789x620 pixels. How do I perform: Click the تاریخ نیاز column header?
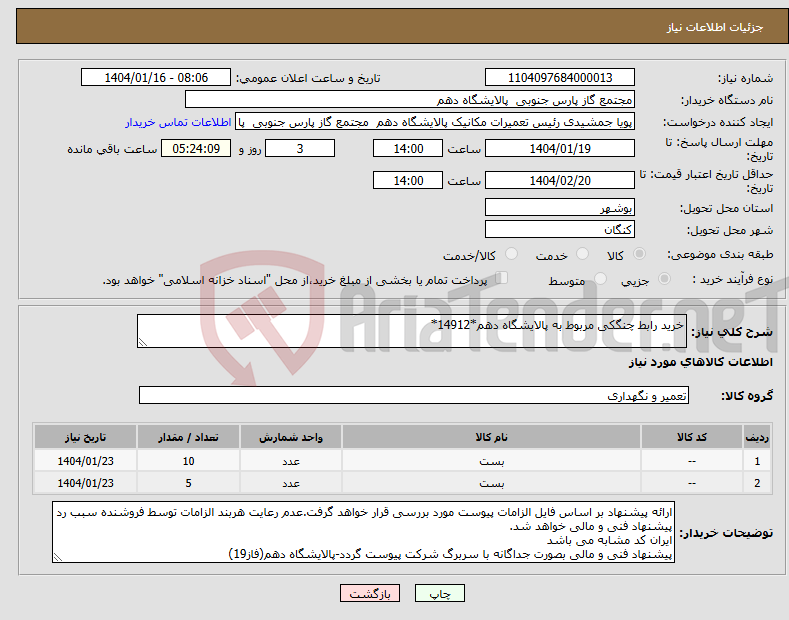(86, 437)
